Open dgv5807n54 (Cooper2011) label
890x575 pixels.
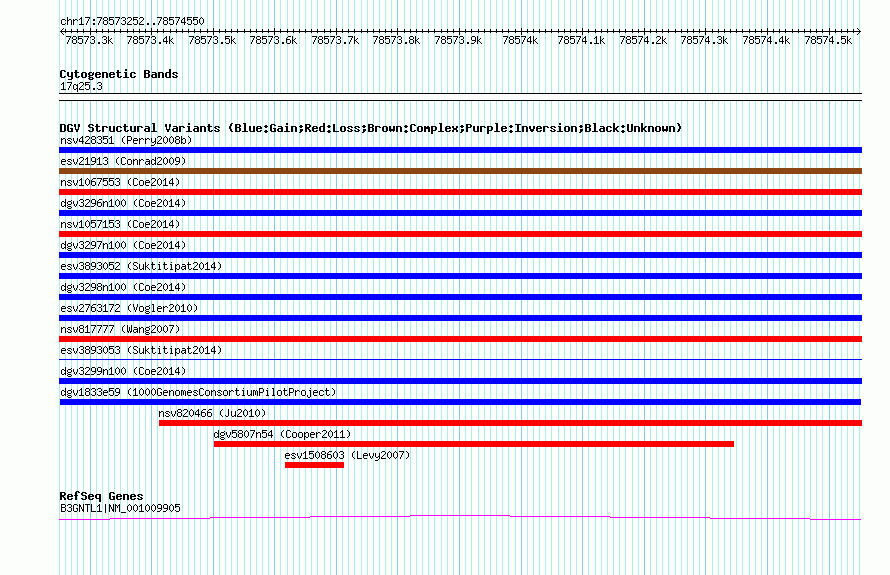coord(282,434)
